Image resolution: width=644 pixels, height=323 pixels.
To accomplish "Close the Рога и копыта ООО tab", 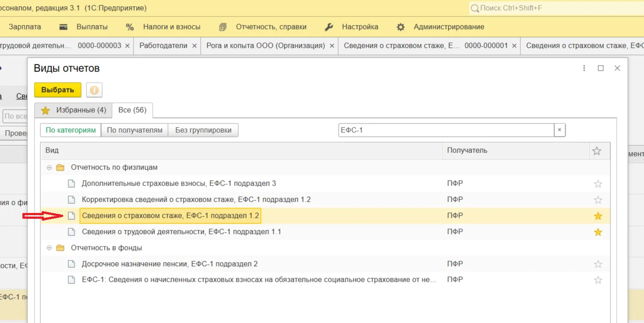I will 332,46.
